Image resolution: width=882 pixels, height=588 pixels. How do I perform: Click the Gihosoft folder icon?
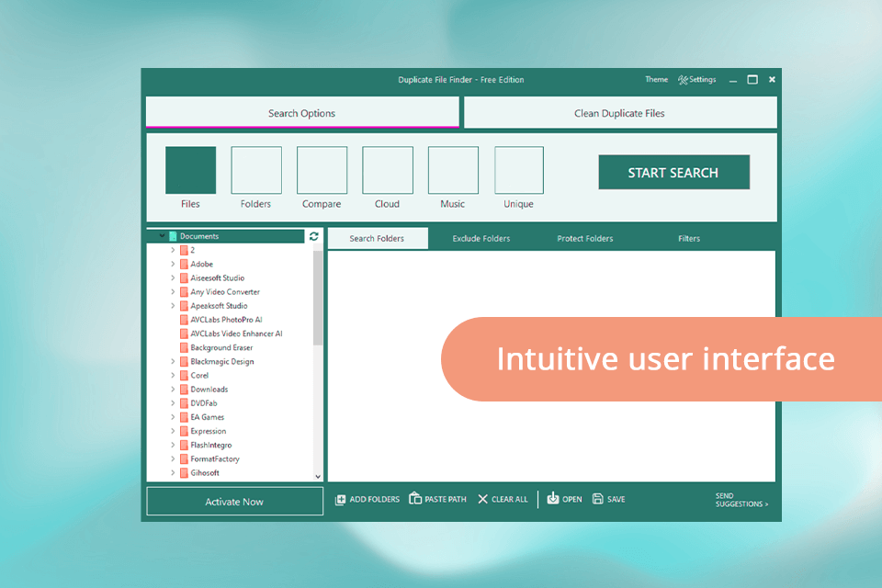184,472
